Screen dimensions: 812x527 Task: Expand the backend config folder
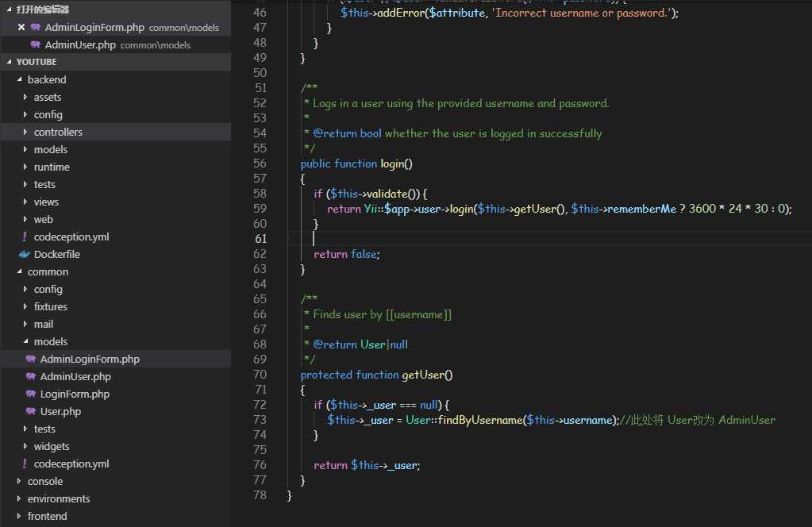25,114
